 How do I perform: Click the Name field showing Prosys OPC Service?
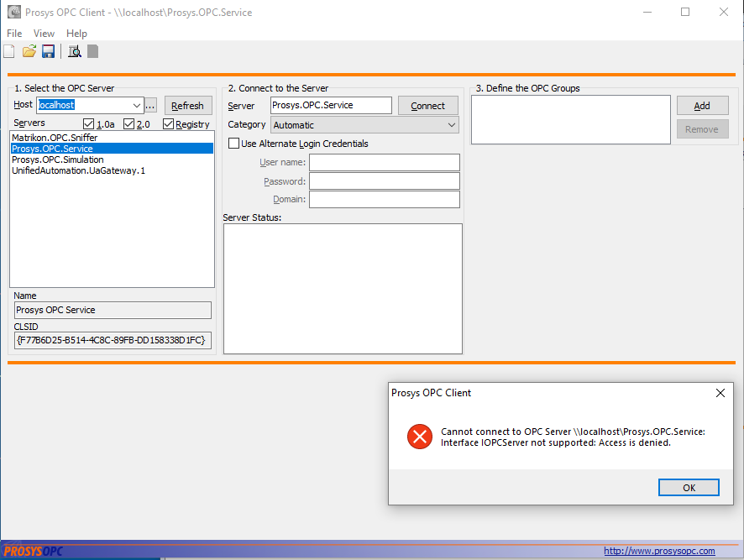click(113, 311)
